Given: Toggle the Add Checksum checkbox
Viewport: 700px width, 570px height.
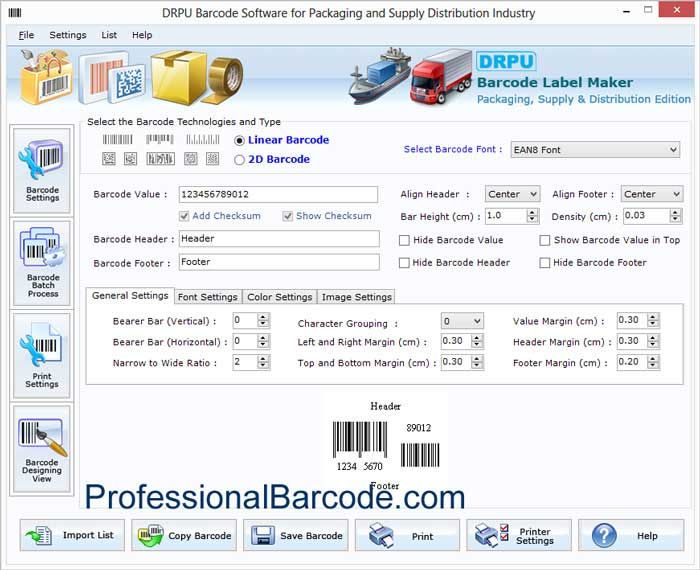Looking at the screenshot, I should click(x=184, y=216).
